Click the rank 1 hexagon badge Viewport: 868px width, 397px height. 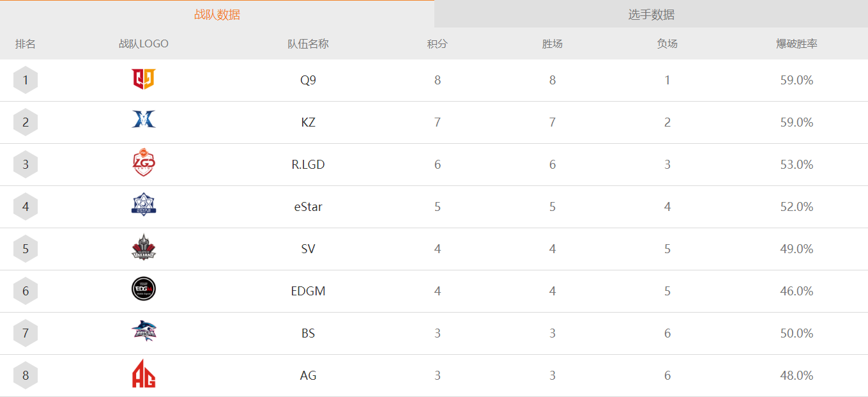coord(26,81)
